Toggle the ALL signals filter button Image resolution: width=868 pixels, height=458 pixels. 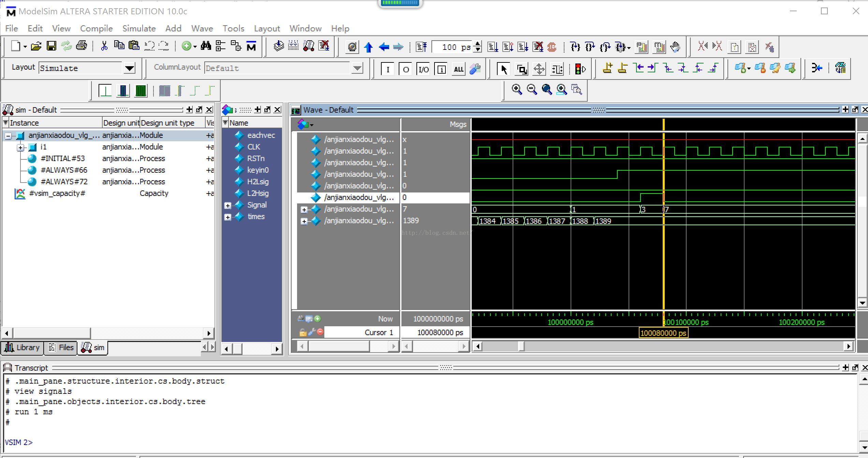click(x=459, y=69)
